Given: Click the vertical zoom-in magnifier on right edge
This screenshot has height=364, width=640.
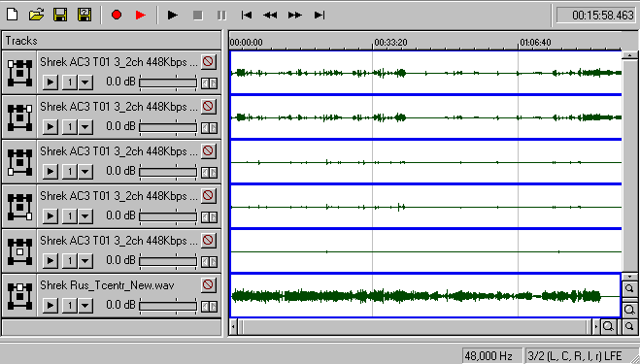Looking at the screenshot, I should [629, 310].
